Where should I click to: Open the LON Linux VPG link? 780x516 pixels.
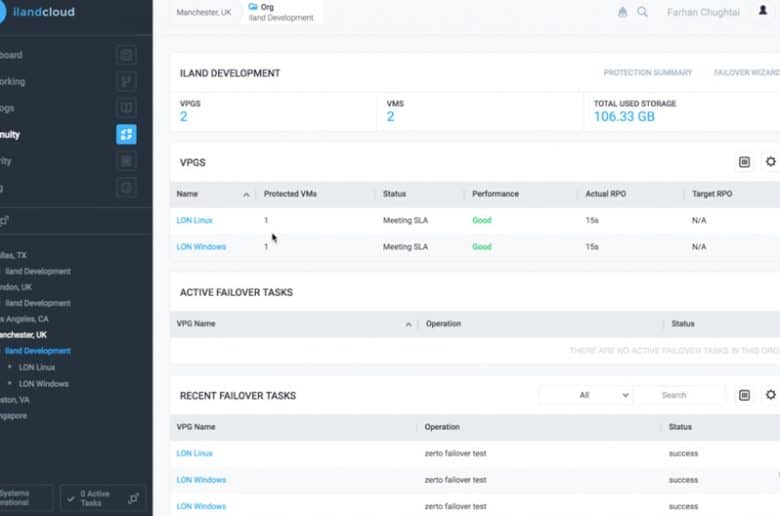point(195,220)
